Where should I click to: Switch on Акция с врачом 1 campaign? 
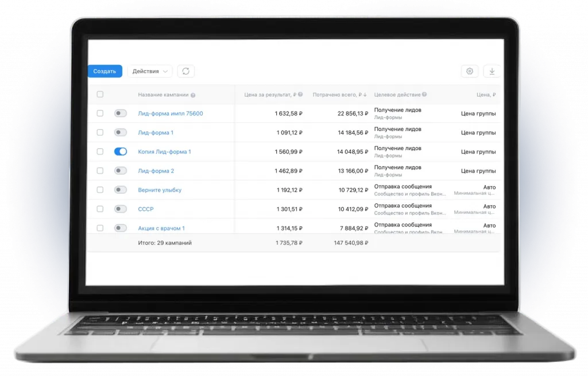click(x=121, y=228)
